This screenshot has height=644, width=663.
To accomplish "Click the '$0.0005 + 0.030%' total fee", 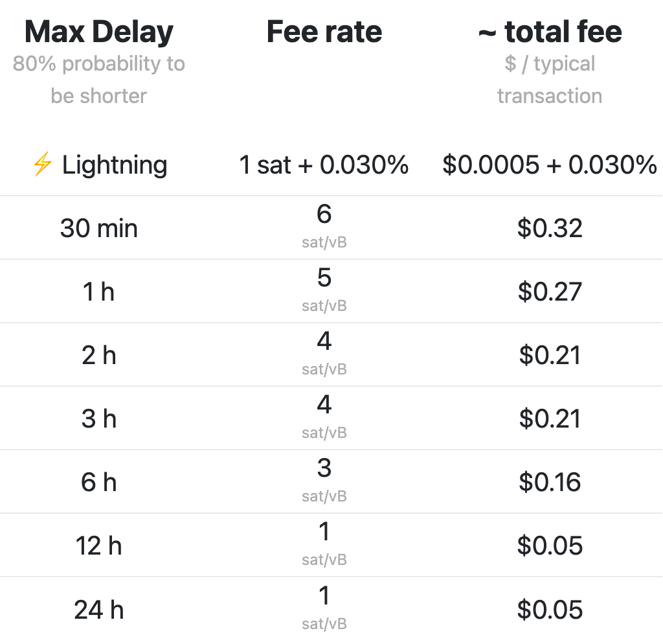I will click(550, 165).
